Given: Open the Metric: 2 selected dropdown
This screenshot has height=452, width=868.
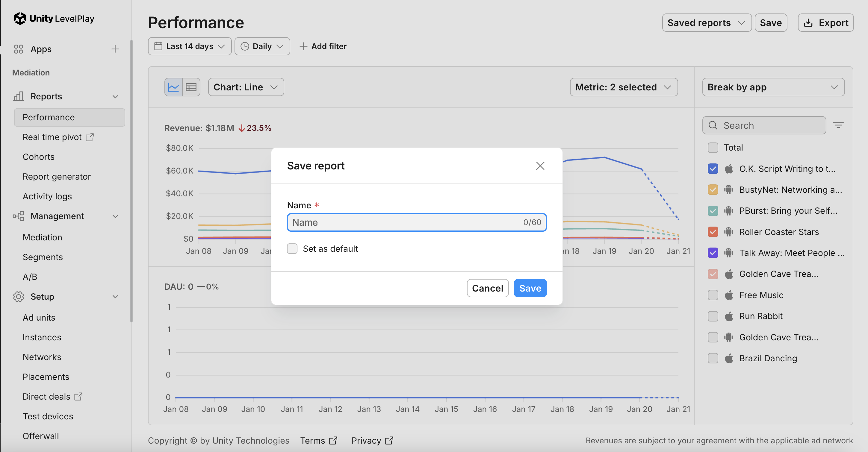Looking at the screenshot, I should [624, 87].
